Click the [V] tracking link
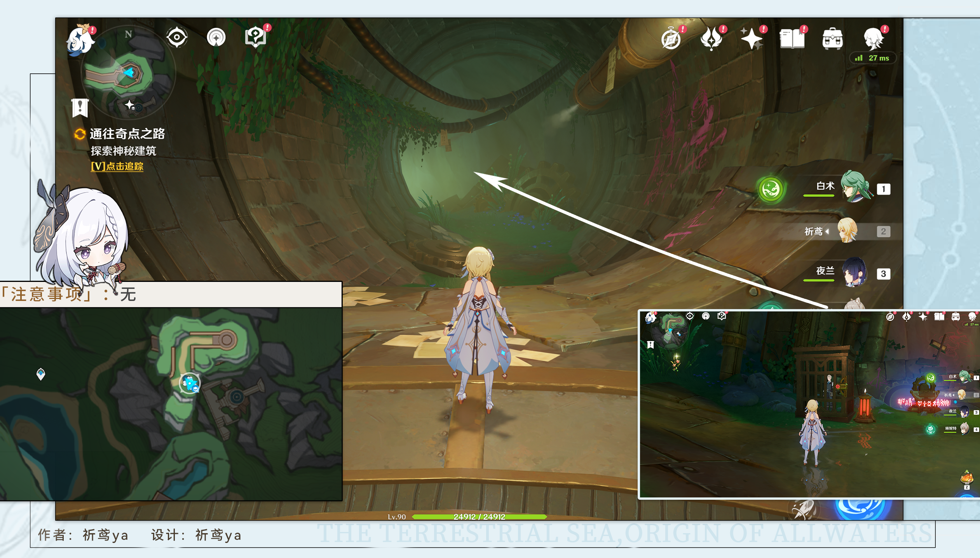 click(x=117, y=167)
